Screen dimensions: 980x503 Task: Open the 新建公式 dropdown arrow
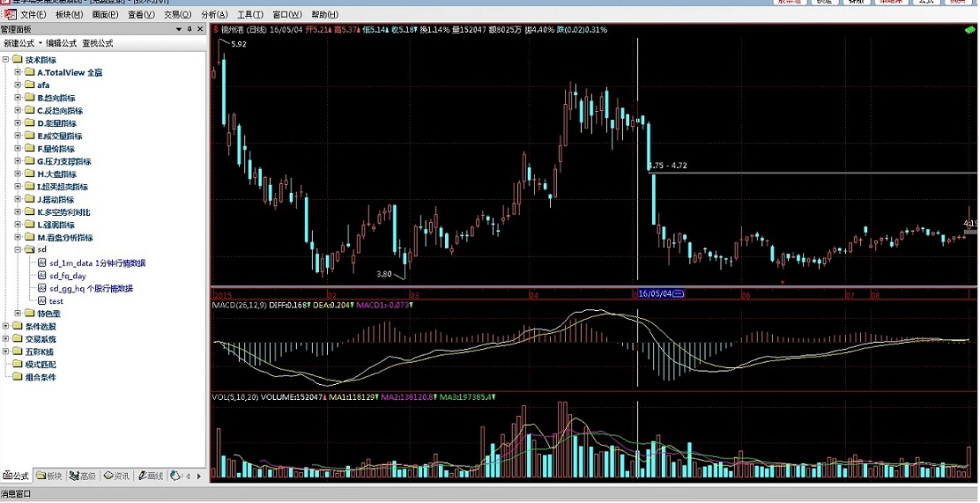click(x=40, y=43)
